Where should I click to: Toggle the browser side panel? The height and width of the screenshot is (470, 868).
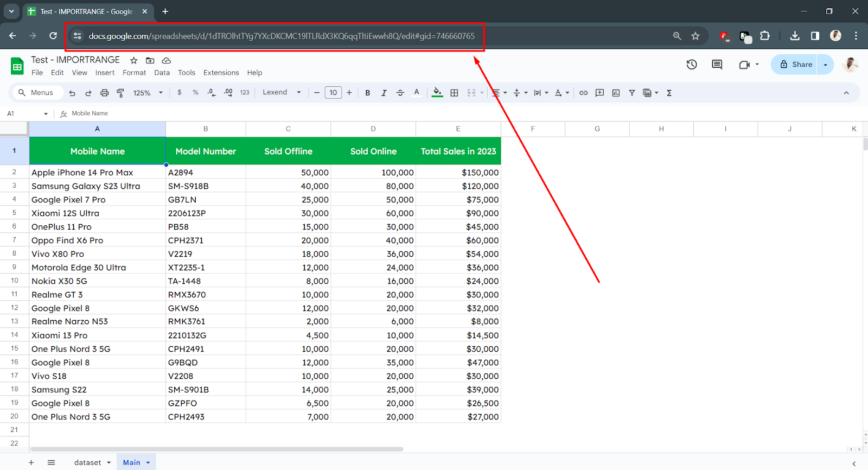[815, 36]
